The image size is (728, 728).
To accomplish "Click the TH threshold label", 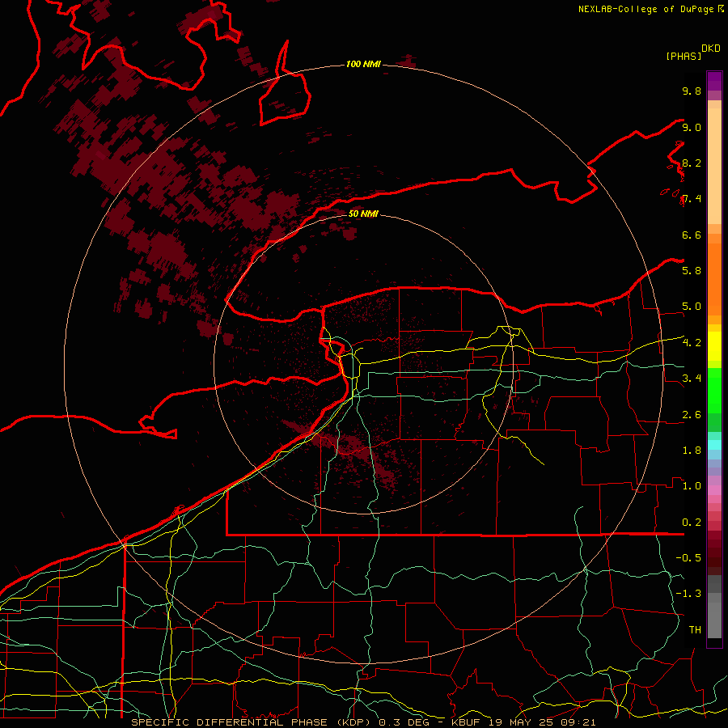I will (695, 629).
